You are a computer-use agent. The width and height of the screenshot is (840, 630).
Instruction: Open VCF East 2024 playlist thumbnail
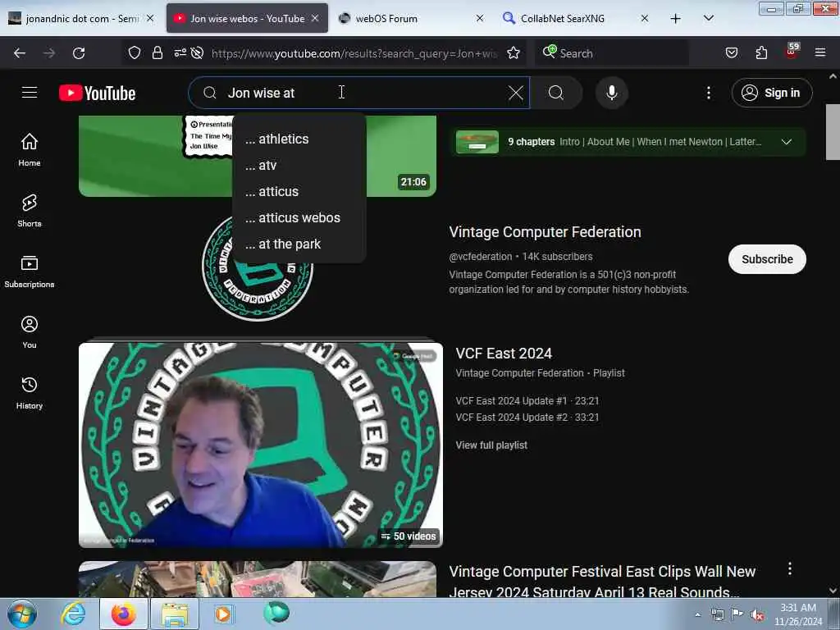(260, 445)
